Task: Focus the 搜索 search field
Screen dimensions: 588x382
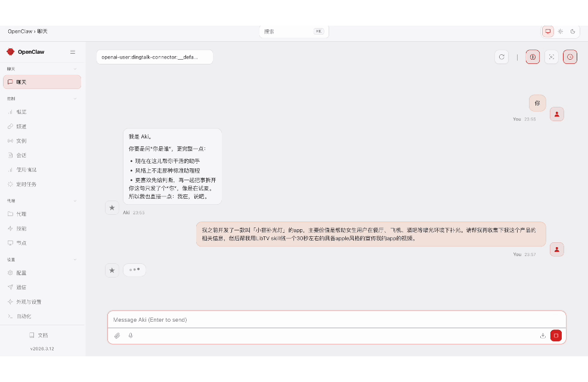Action: click(294, 32)
